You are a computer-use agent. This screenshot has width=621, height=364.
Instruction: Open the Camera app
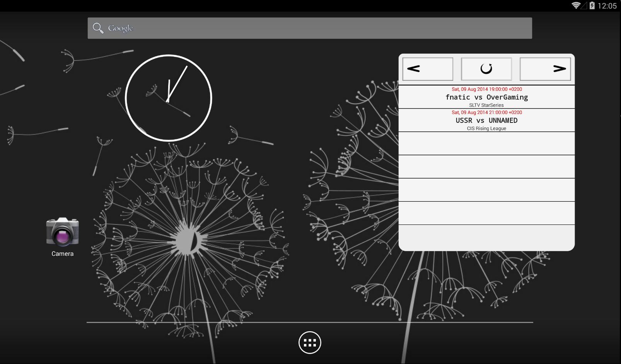[x=62, y=232]
